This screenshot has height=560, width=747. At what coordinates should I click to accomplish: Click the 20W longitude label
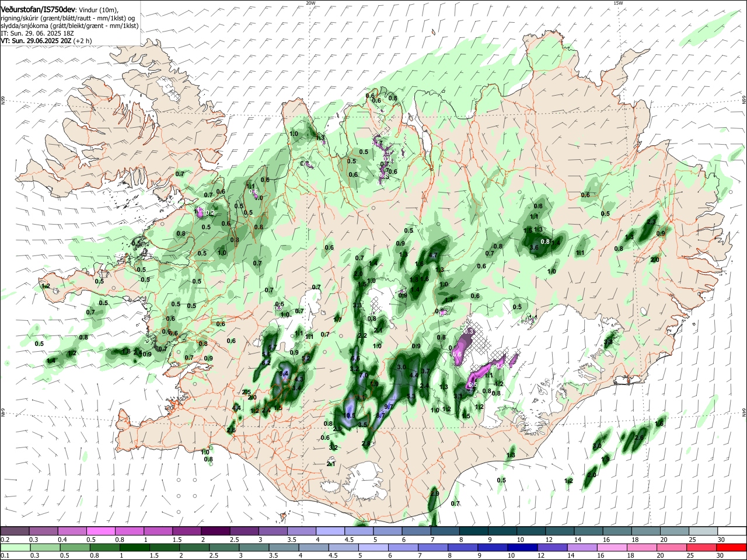[310, 3]
